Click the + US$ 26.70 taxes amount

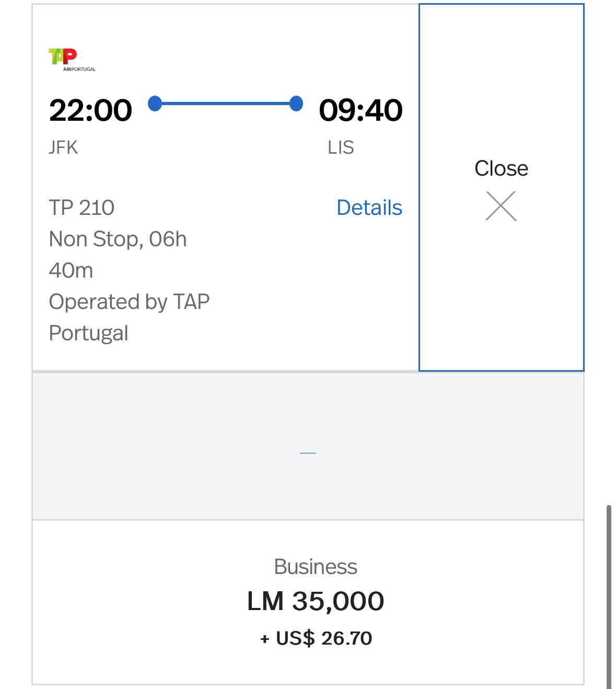pos(316,638)
